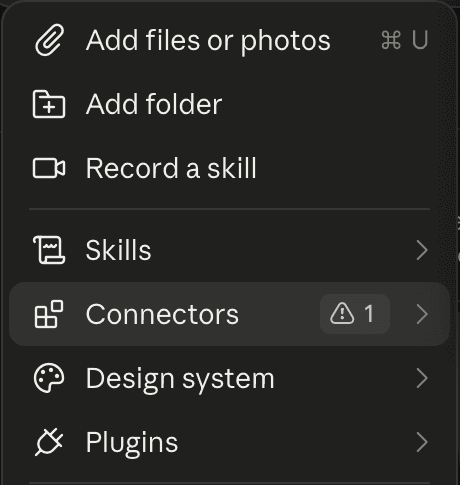
Task: Click the Plugins plug icon
Action: point(49,442)
